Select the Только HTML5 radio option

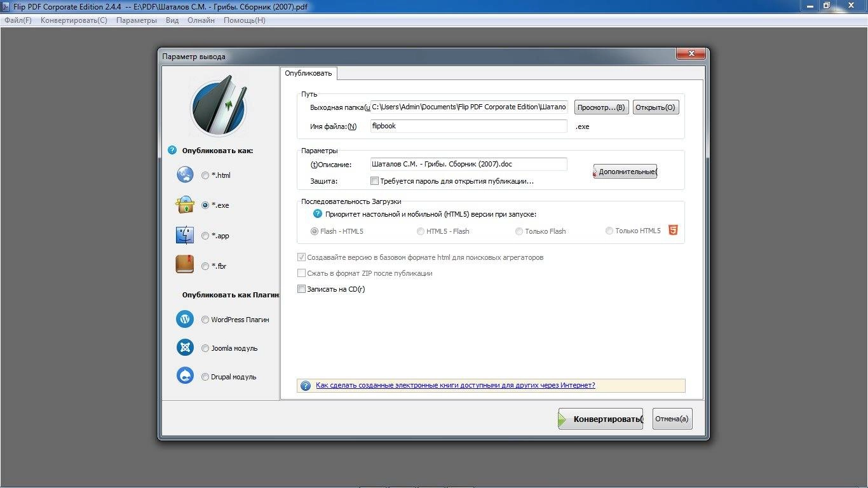point(609,231)
